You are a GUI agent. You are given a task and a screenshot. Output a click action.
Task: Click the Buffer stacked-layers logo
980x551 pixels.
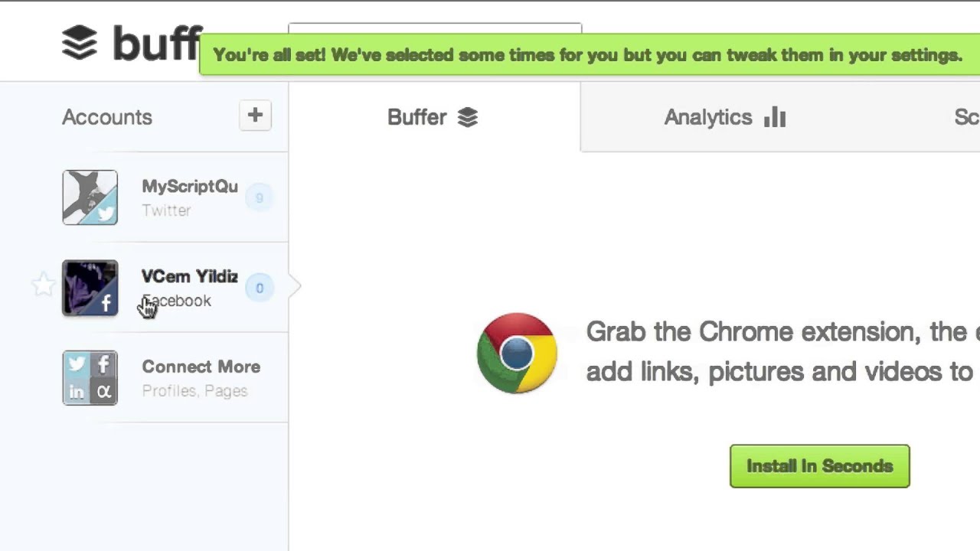pos(80,43)
